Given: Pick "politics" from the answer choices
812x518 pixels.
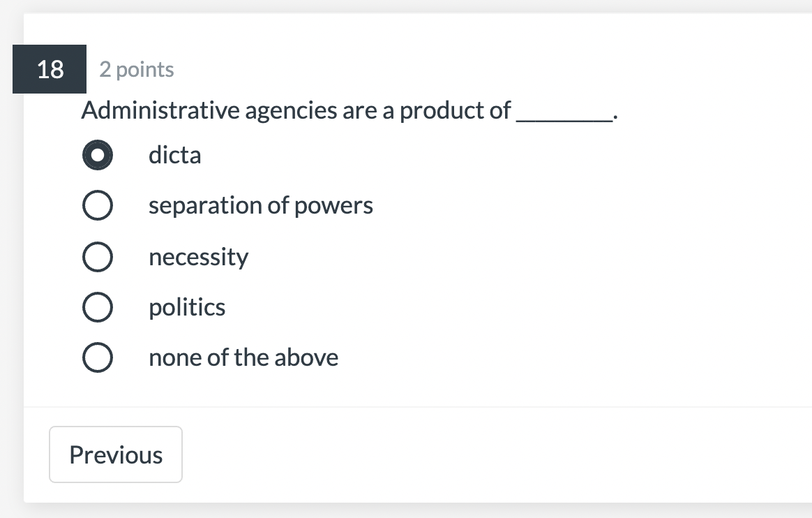Looking at the screenshot, I should tap(97, 306).
